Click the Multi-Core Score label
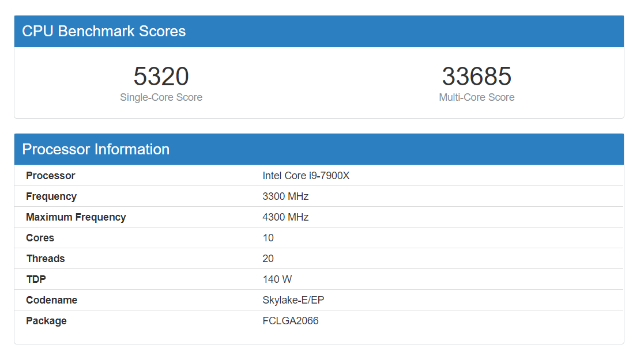 [476, 97]
